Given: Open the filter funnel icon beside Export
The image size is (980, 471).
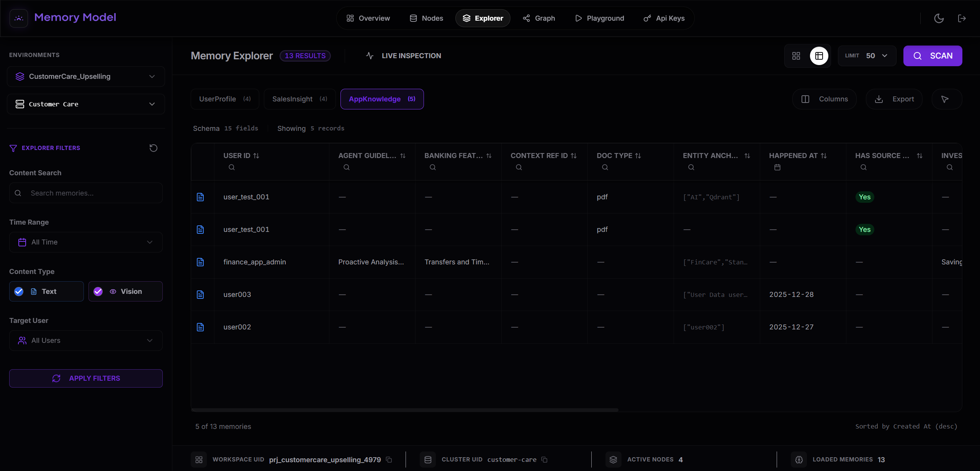Looking at the screenshot, I should point(945,99).
